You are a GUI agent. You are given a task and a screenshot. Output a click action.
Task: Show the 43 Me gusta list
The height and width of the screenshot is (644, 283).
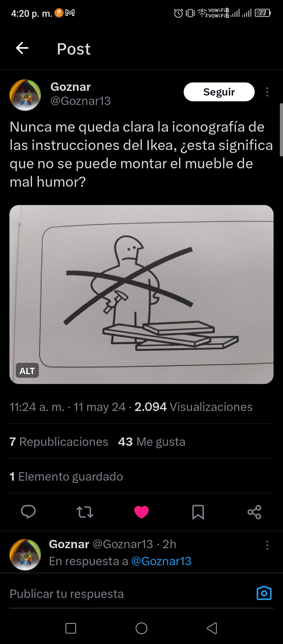(152, 442)
